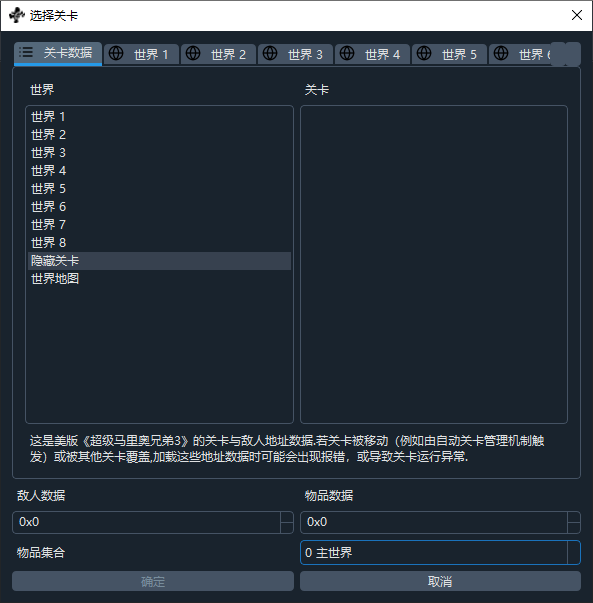This screenshot has height=603, width=593.
Task: Select the highlighted 隐藏关卡 list entry
Action: [159, 261]
